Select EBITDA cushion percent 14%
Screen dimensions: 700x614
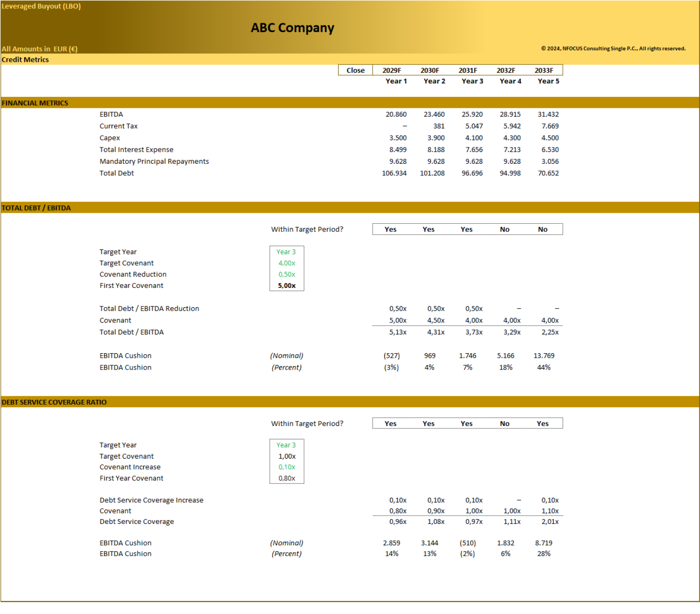392,554
